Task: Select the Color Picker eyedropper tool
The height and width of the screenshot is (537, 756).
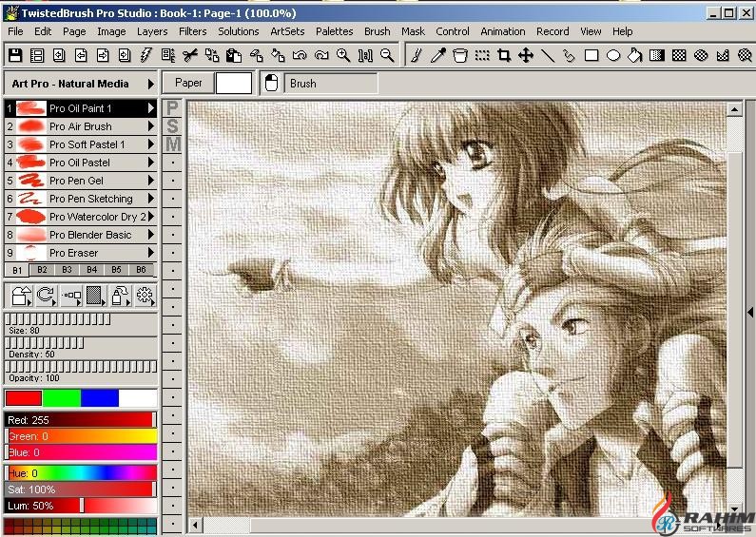Action: (438, 55)
